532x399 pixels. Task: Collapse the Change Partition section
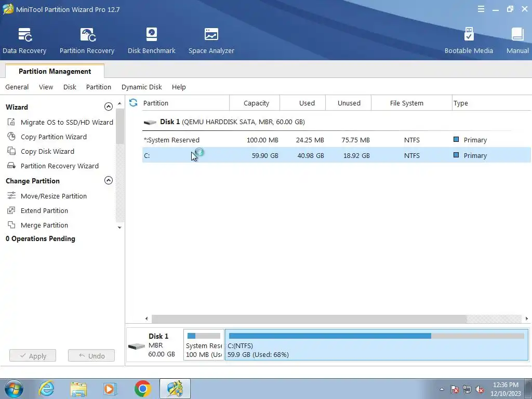coord(108,180)
